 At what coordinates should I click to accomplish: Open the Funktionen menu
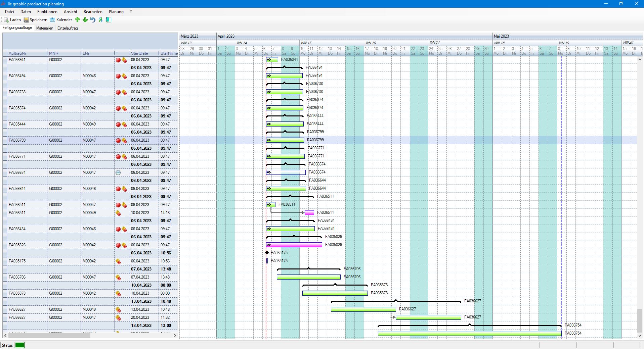point(47,12)
